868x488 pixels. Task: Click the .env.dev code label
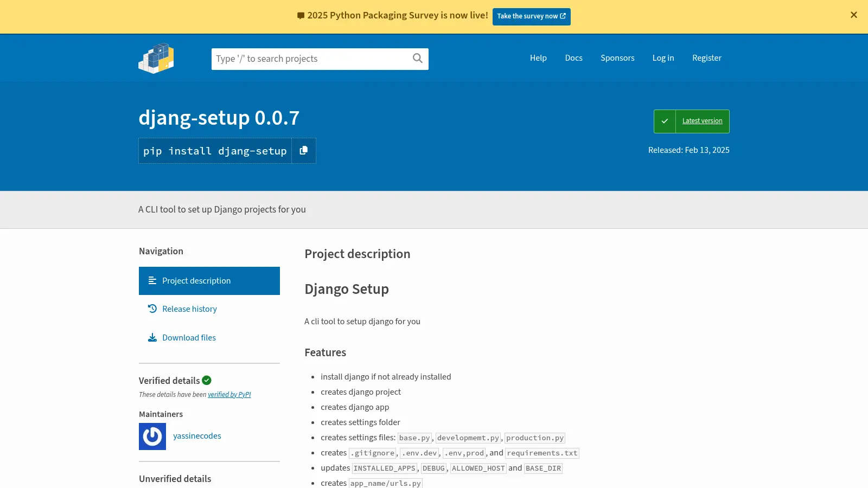419,453
